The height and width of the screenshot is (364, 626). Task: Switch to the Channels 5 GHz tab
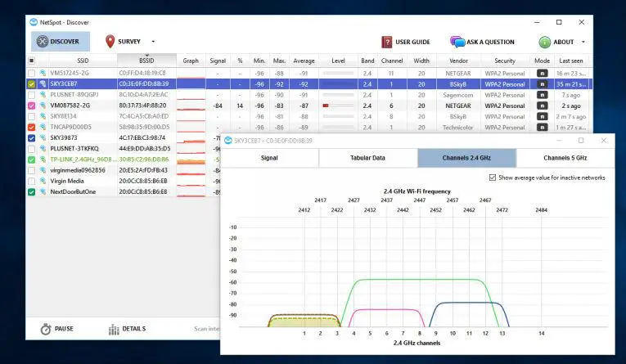[565, 158]
